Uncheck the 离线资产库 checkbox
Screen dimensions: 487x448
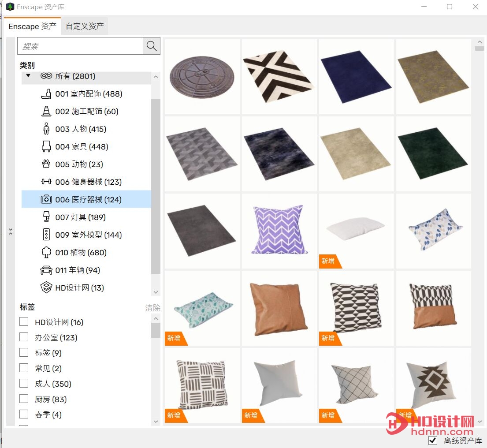coord(433,440)
